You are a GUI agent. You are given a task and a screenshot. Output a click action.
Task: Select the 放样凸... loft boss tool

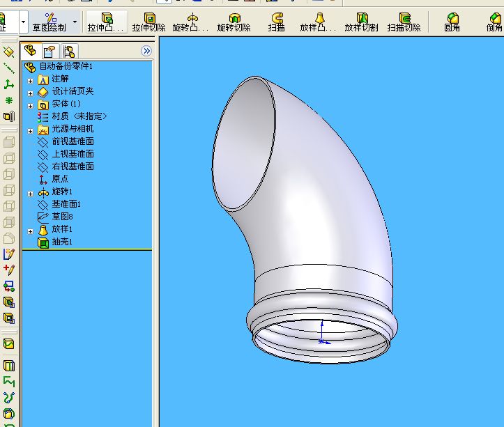pyautogui.click(x=318, y=22)
